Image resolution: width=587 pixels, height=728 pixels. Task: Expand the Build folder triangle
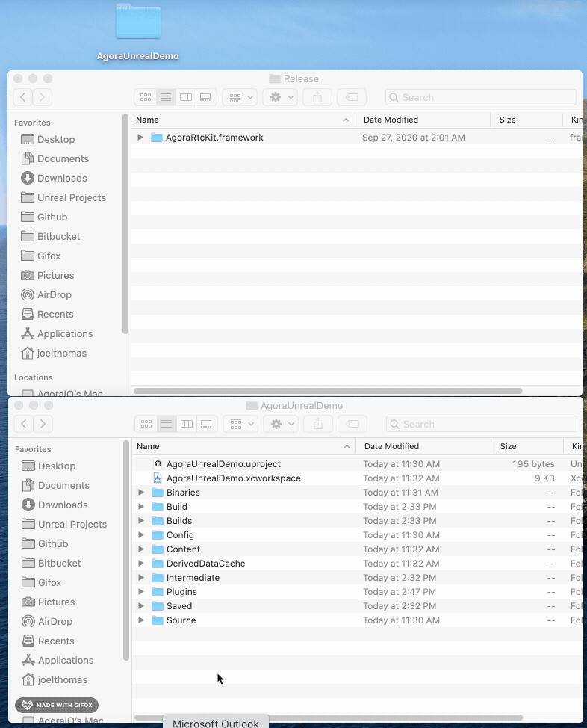pos(141,507)
